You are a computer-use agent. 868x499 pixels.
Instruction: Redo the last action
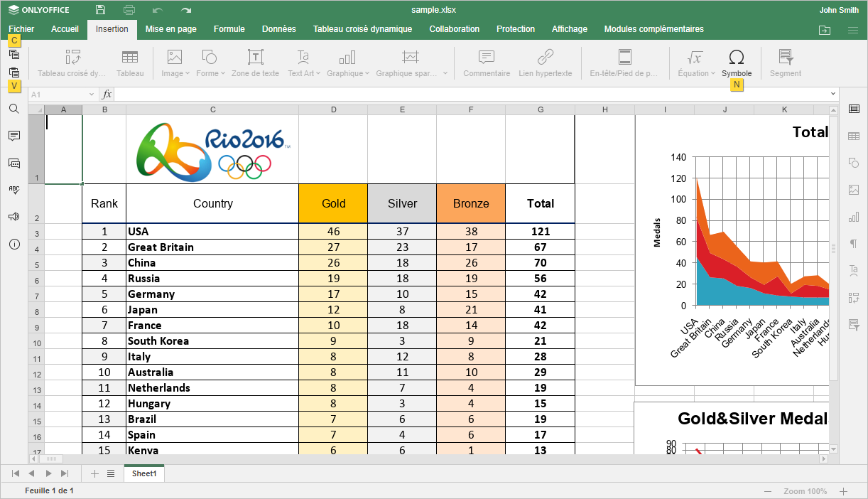click(186, 10)
